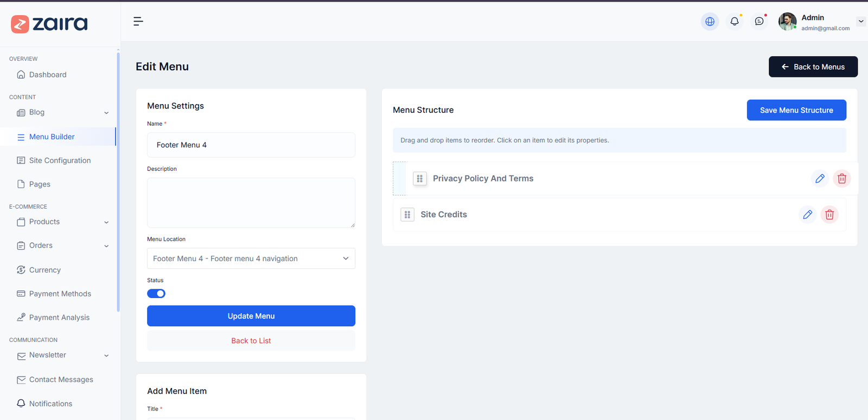Screen dimensions: 868x420
Task: Expand the Blog sidebar submenu
Action: [106, 113]
